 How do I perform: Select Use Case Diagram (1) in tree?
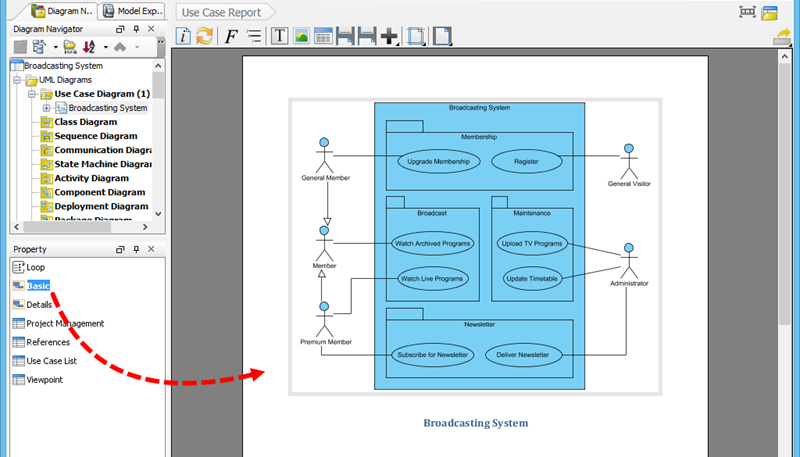[x=102, y=94]
